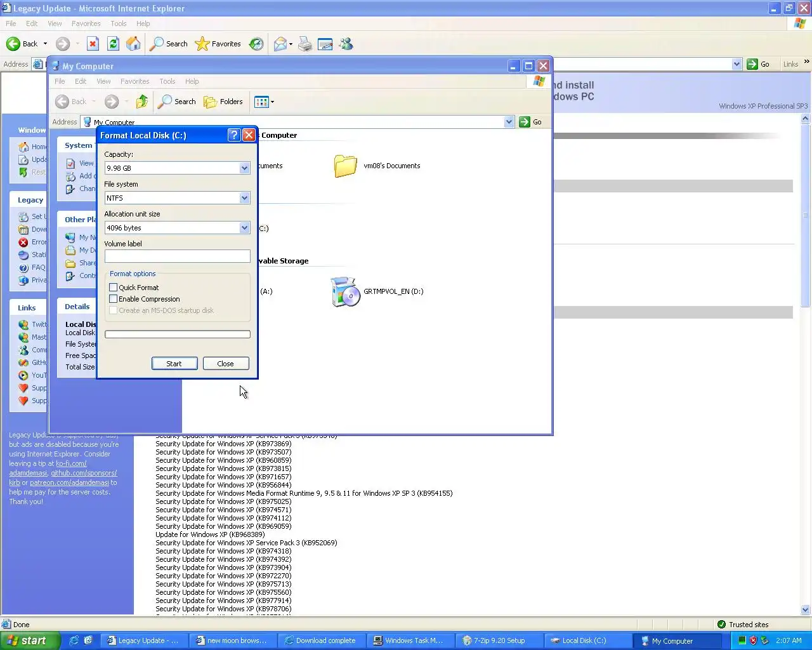Click the Go button in Internet Explorer address bar
812x650 pixels.
coord(759,64)
